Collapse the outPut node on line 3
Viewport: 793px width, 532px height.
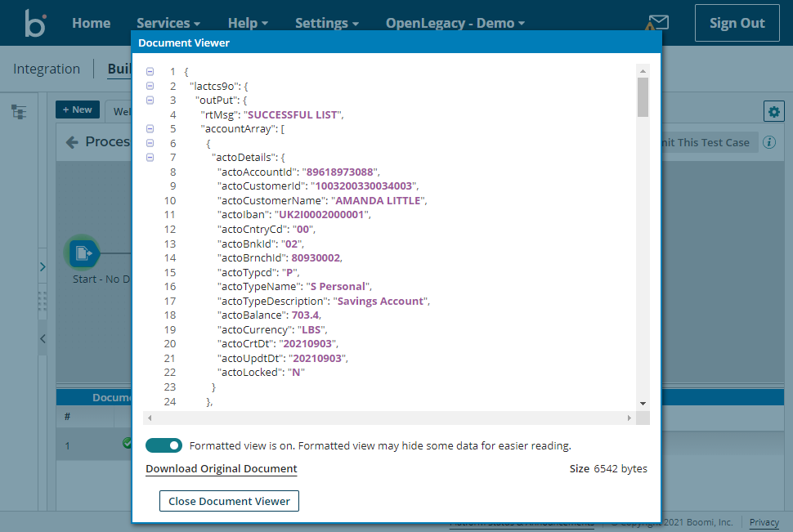coord(150,100)
